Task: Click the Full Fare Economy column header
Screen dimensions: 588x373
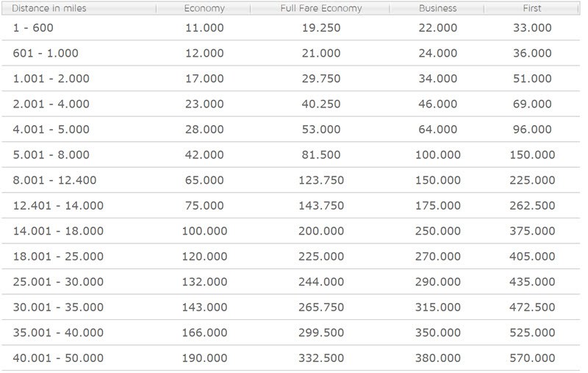Action: click(x=320, y=8)
